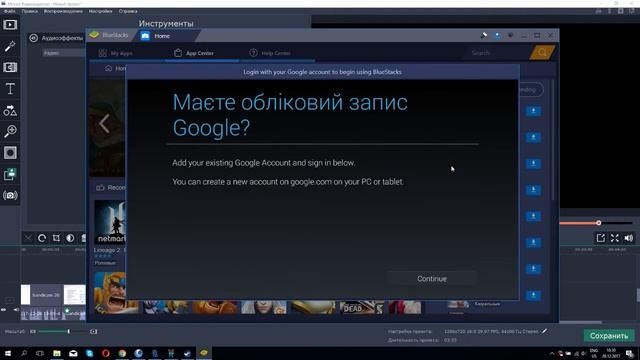
Task: Click the ENG language indicator in tray
Action: click(594, 351)
